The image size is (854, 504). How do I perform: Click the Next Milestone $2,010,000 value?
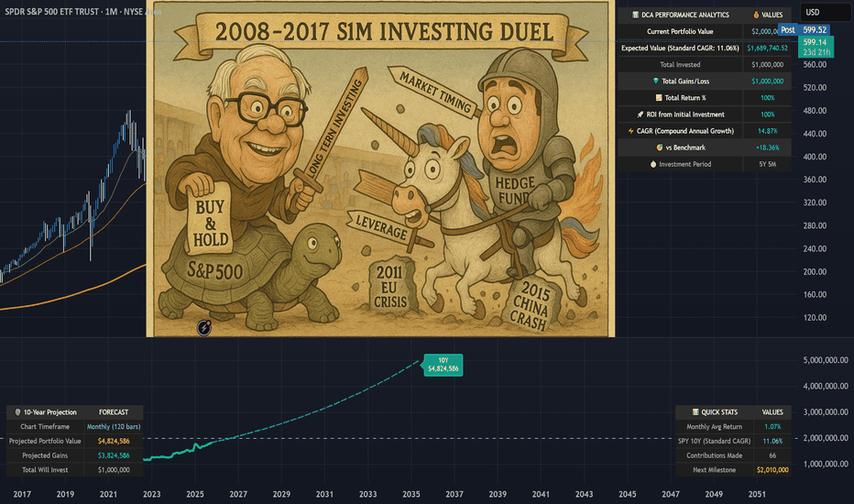tap(772, 470)
